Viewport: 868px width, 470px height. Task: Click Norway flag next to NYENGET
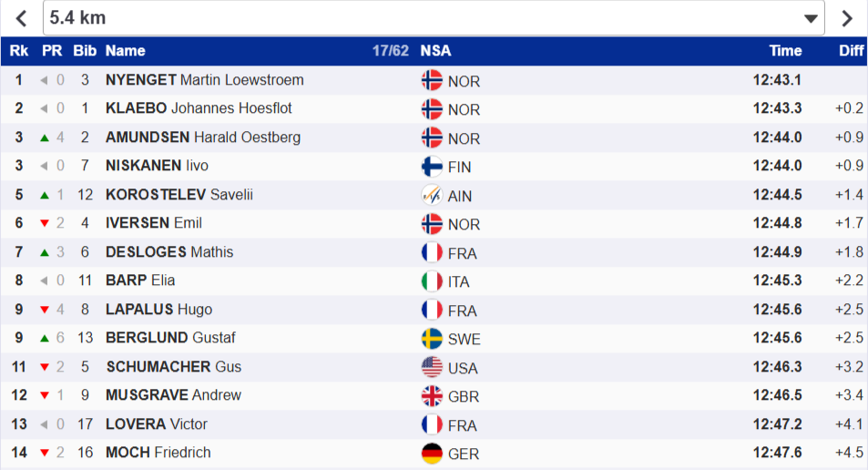click(x=432, y=80)
